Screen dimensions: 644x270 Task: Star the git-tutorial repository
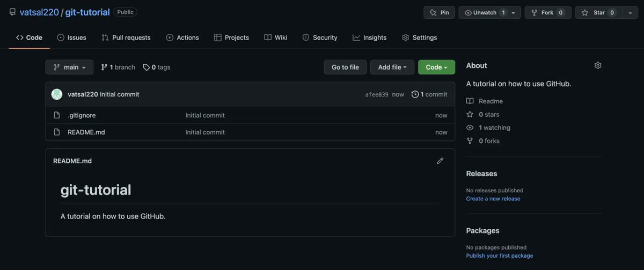(598, 12)
